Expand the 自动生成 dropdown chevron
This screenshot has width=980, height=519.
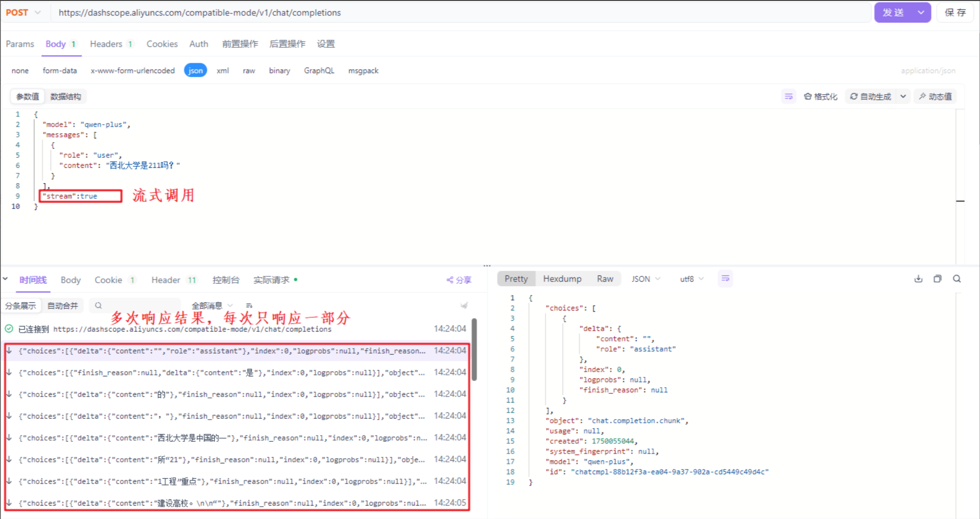pos(903,96)
